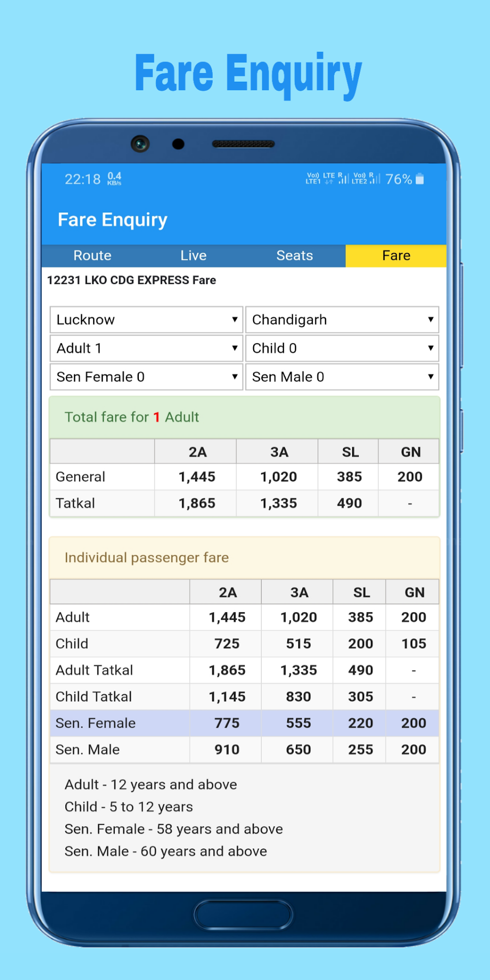Tap the front camera lens
Viewport: 490px width, 980px height.
[140, 144]
